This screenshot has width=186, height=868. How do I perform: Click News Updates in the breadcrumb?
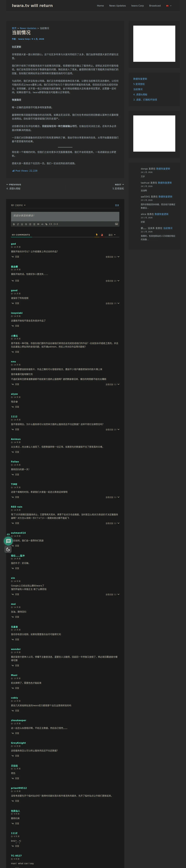pos(28,28)
